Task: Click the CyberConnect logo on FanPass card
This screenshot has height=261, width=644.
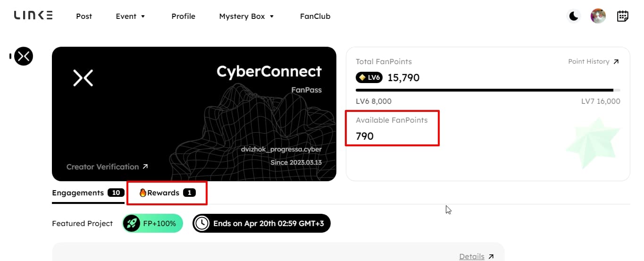Action: point(83,78)
